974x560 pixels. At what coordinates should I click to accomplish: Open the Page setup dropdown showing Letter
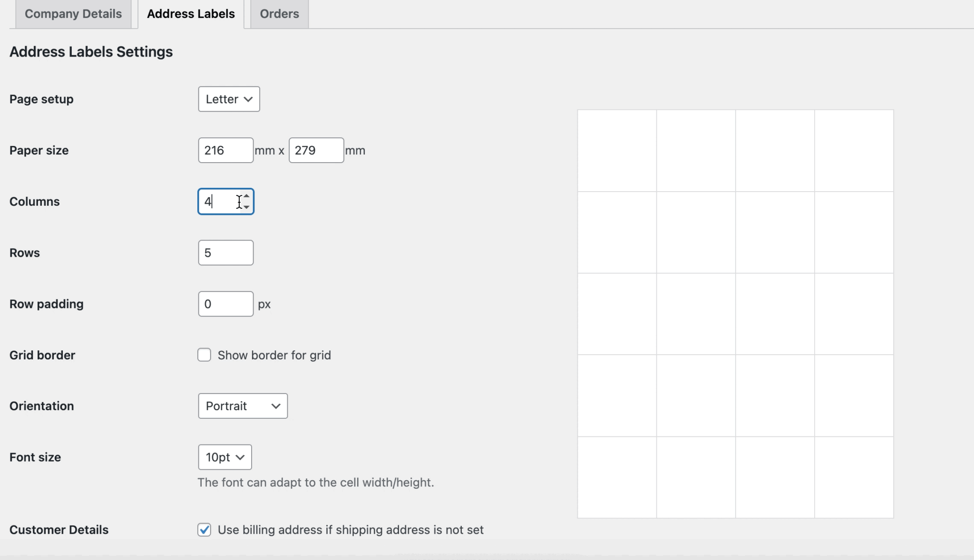228,99
